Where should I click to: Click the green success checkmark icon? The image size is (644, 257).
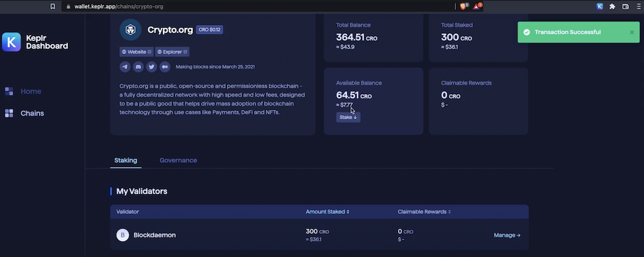coord(526,33)
